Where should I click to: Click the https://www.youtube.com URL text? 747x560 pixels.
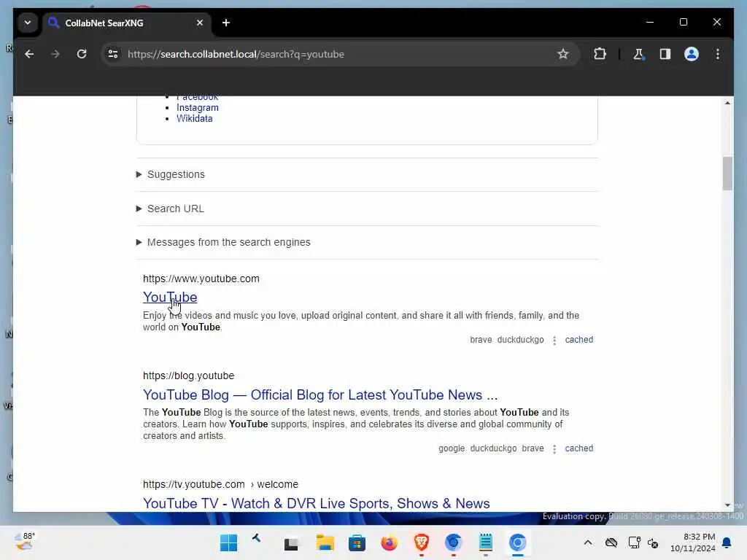[x=201, y=279]
